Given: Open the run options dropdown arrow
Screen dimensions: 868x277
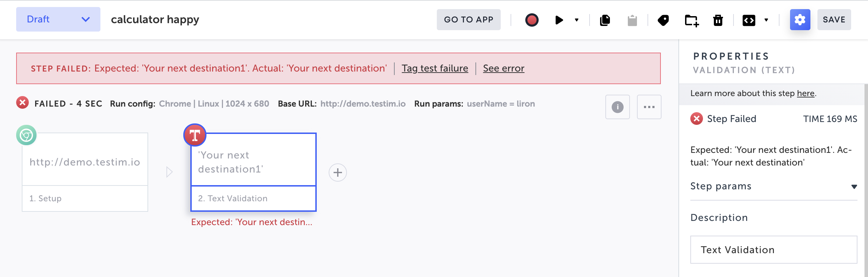Looking at the screenshot, I should pyautogui.click(x=577, y=20).
